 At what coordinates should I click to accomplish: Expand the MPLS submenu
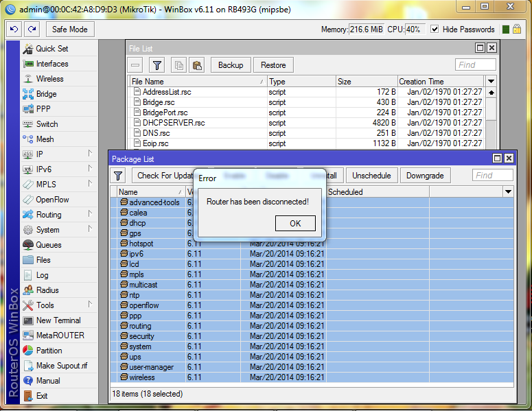(90, 184)
